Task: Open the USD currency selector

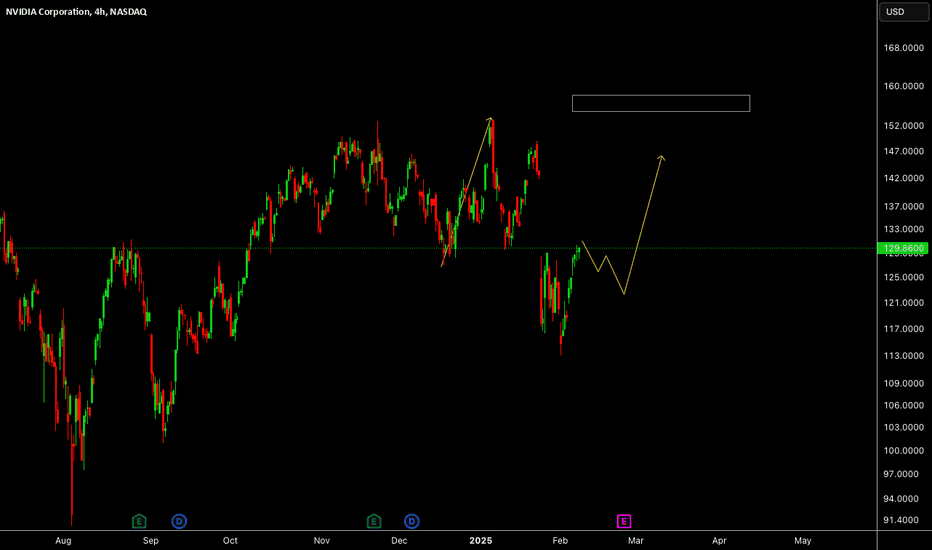Action: pos(903,12)
